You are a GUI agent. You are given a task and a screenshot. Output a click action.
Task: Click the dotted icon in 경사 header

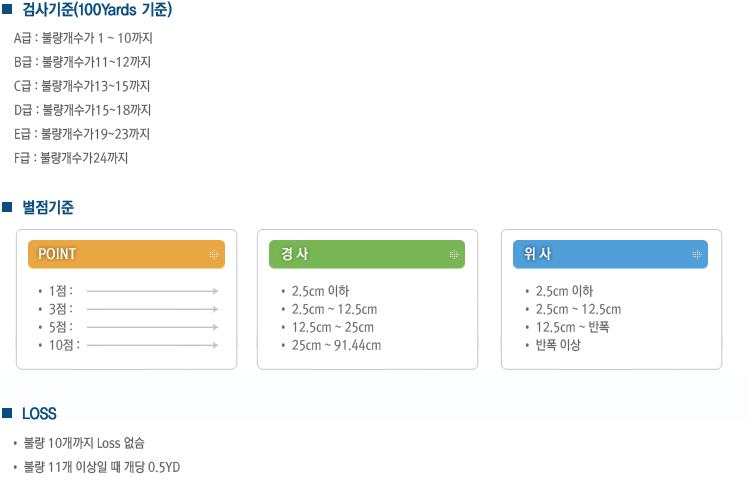[x=454, y=254]
